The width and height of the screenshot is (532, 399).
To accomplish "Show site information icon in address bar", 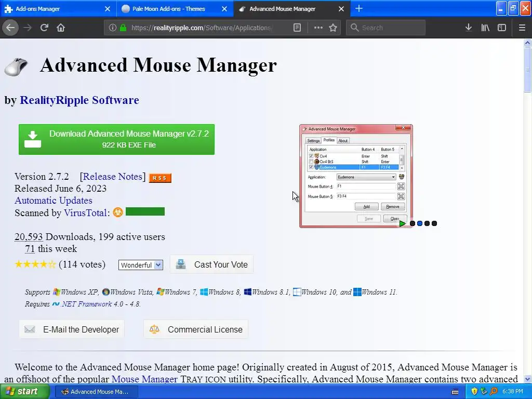I will 113,28.
